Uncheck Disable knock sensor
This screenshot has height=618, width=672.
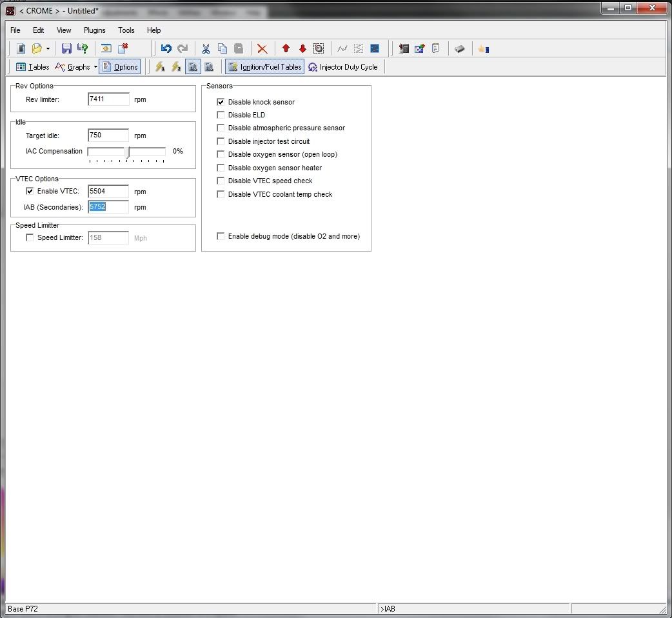tap(221, 102)
